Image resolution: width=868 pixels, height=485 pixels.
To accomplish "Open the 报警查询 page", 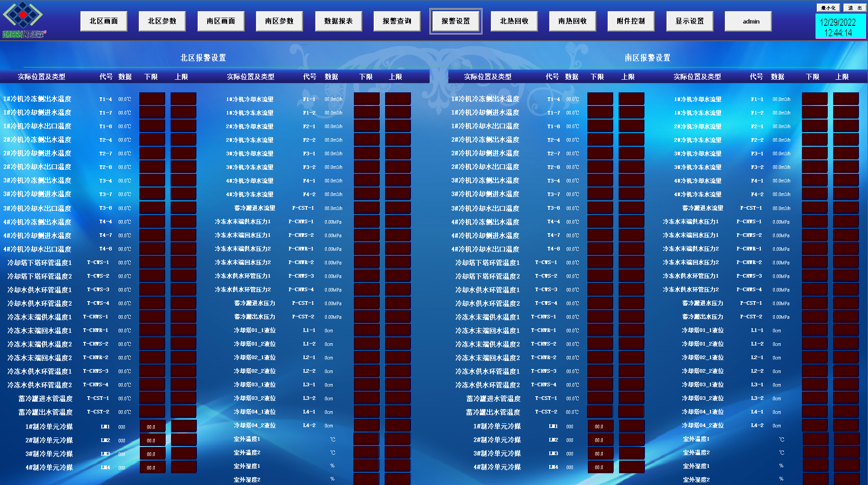I will coord(397,21).
